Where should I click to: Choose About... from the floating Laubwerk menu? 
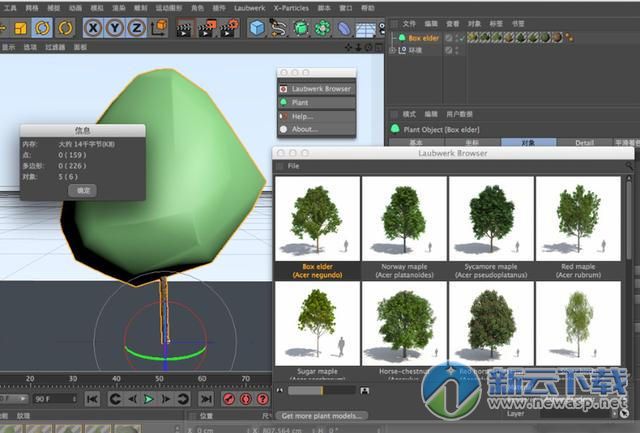316,129
